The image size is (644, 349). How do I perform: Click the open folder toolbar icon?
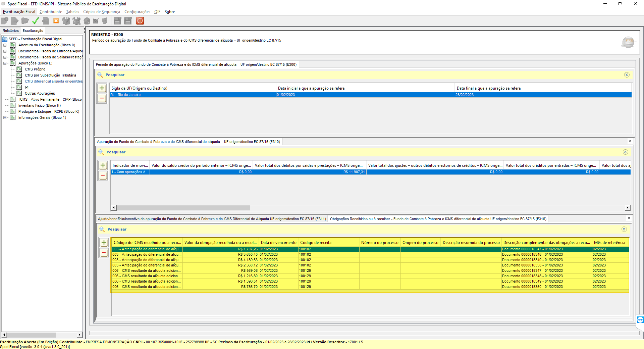tap(25, 21)
